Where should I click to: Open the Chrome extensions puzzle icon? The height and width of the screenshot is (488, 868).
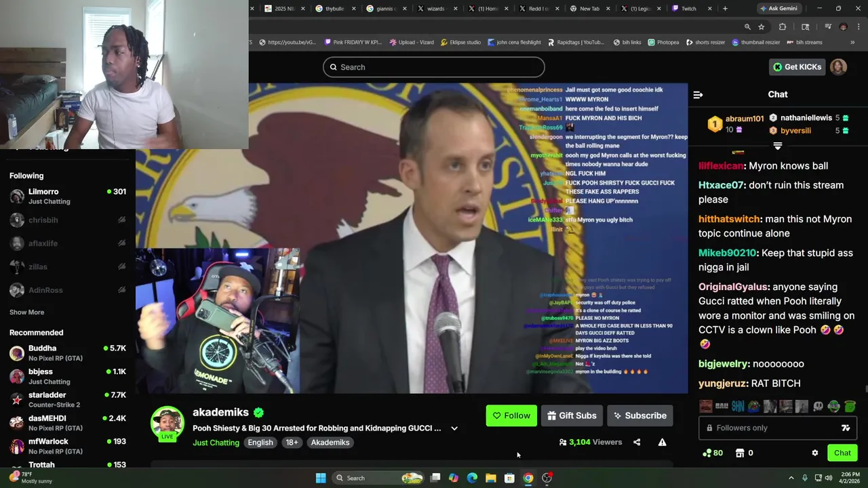783,27
